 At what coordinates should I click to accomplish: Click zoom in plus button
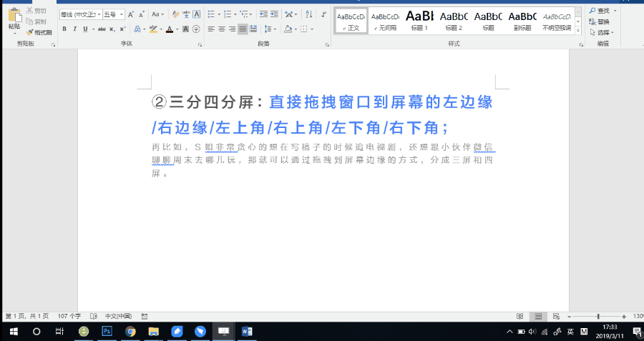tap(624, 317)
